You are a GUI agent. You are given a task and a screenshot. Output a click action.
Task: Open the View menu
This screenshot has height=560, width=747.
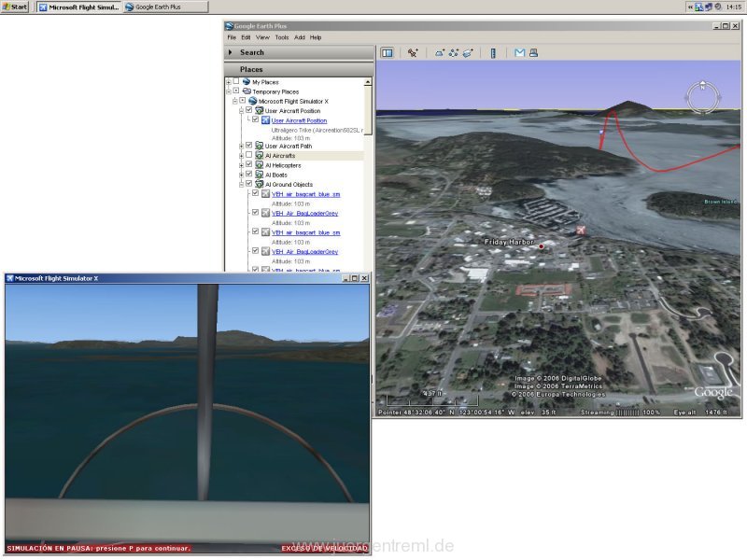(x=262, y=37)
